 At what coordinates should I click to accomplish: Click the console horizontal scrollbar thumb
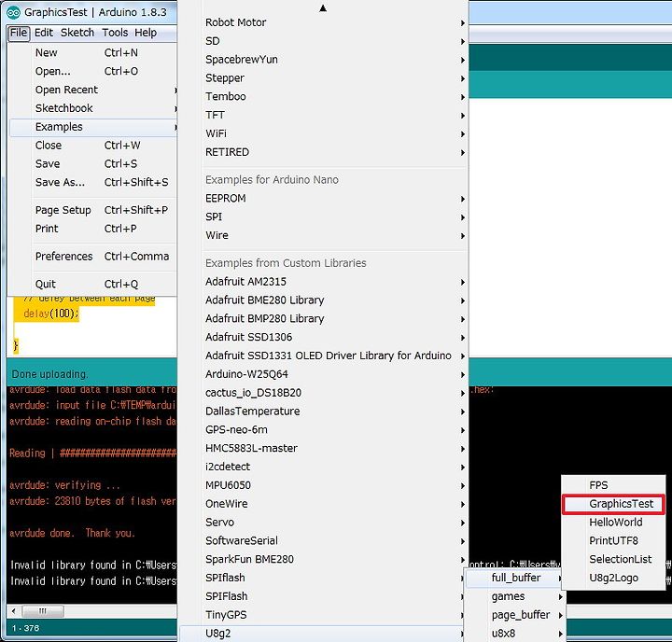(x=43, y=611)
